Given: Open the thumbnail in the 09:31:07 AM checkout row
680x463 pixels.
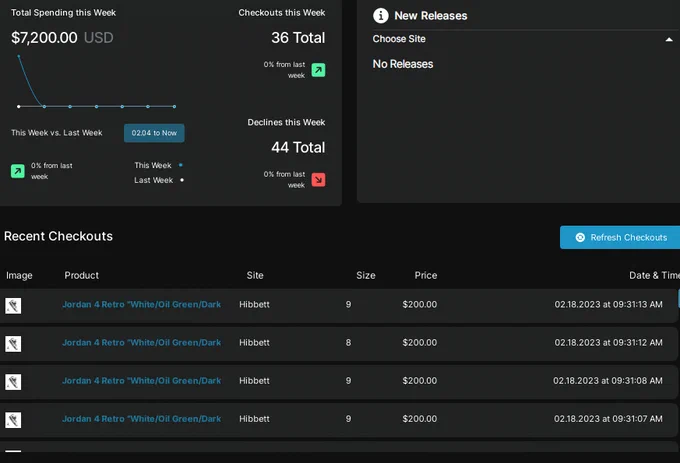Looking at the screenshot, I should (13, 420).
